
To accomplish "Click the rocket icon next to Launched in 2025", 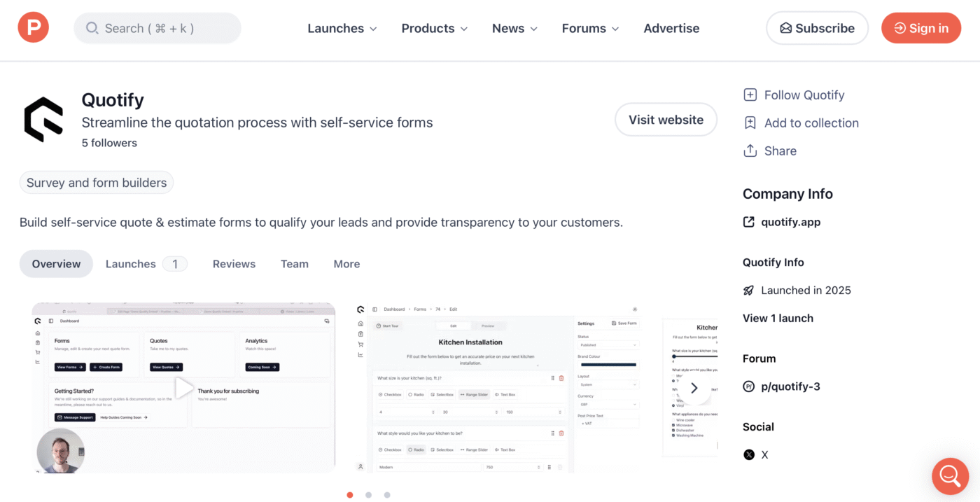I will click(749, 291).
